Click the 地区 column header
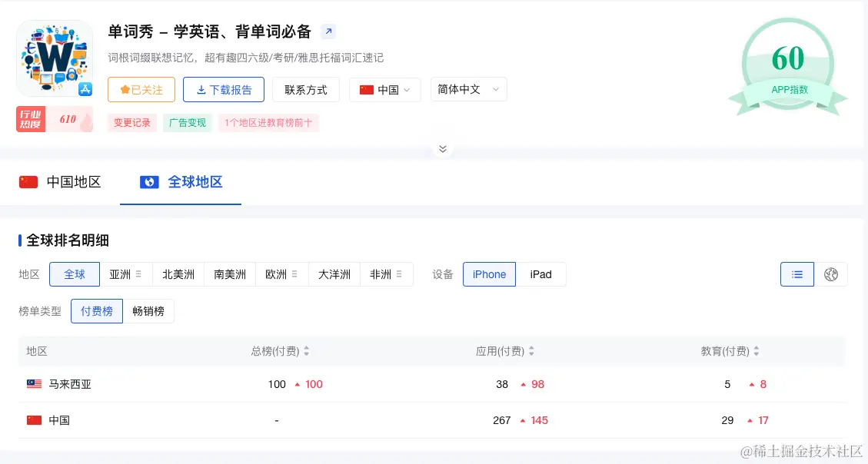The width and height of the screenshot is (868, 464). point(37,351)
